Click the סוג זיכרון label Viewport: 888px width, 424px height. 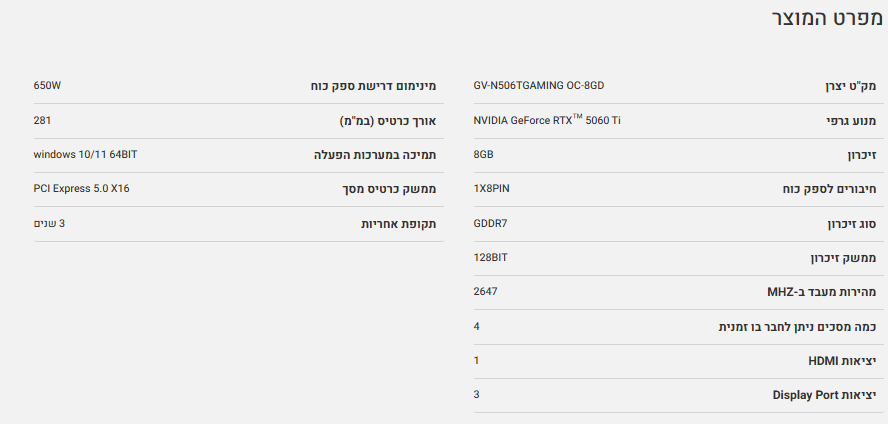coord(846,223)
